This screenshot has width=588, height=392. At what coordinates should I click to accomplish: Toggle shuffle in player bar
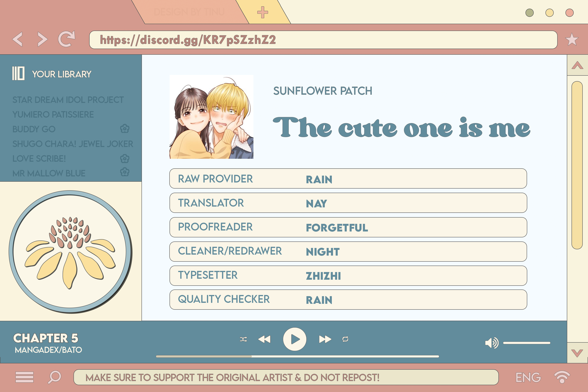[x=243, y=339]
